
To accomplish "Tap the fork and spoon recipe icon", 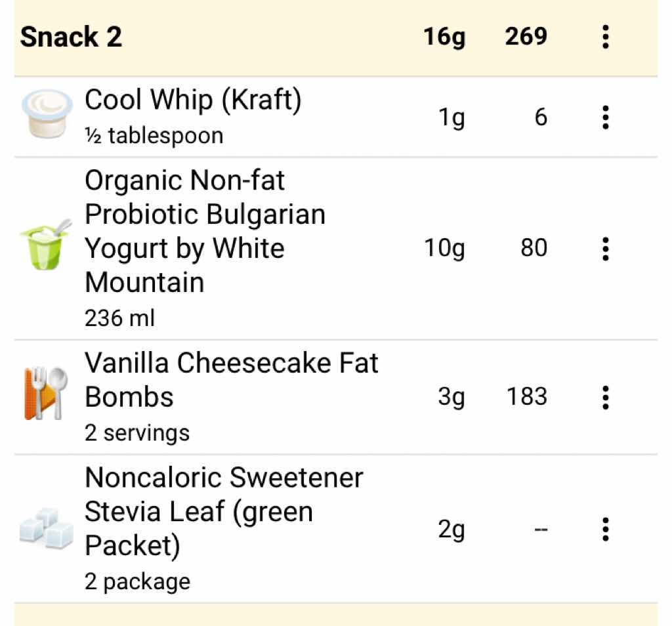I will [x=45, y=392].
